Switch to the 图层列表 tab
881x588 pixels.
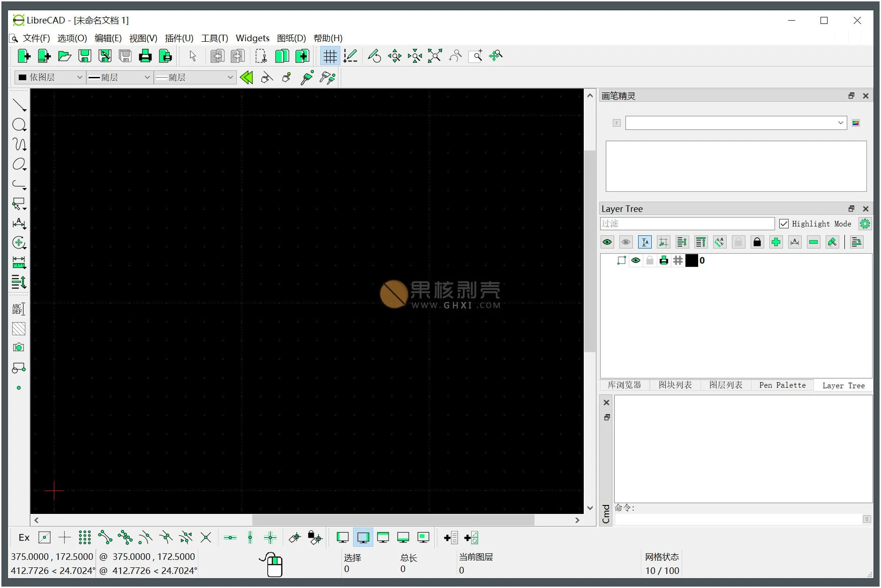click(725, 385)
